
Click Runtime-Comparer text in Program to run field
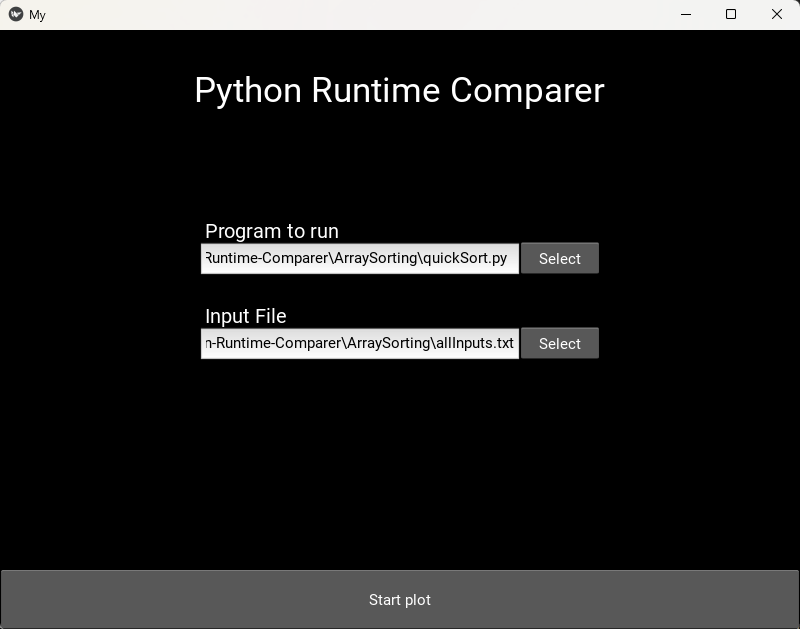tap(267, 258)
